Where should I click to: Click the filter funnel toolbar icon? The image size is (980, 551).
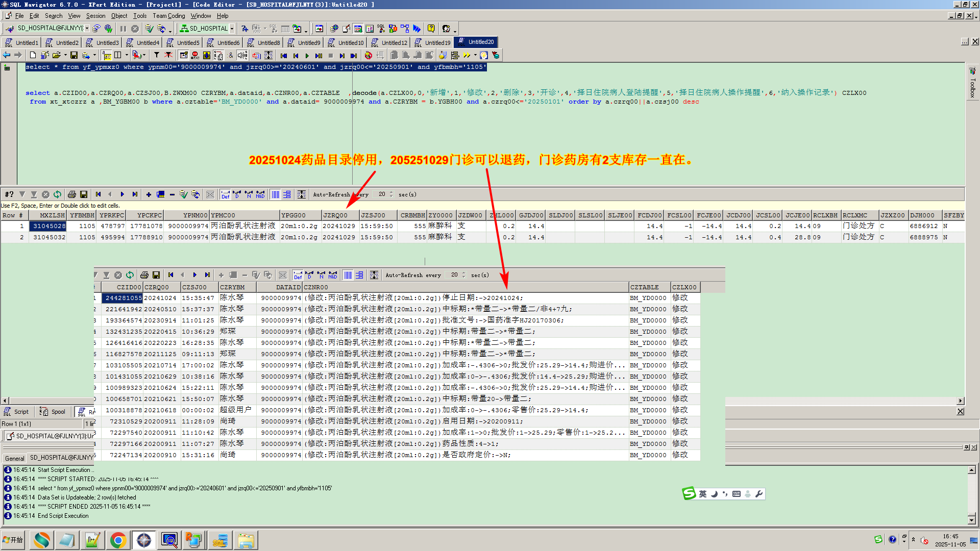(157, 55)
